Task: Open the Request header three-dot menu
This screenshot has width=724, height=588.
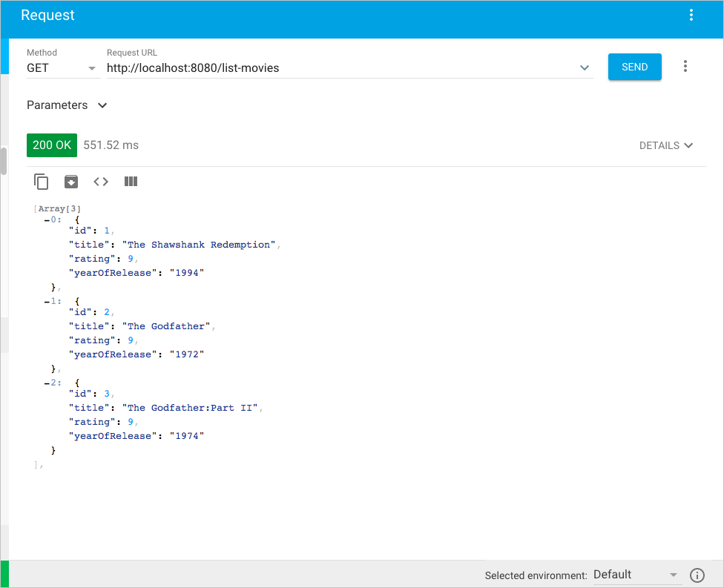Action: pos(691,15)
